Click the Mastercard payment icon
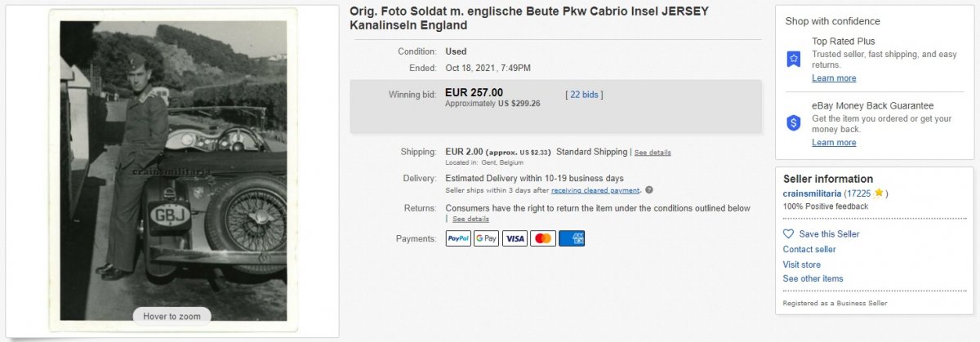The width and height of the screenshot is (980, 342). pos(543,238)
